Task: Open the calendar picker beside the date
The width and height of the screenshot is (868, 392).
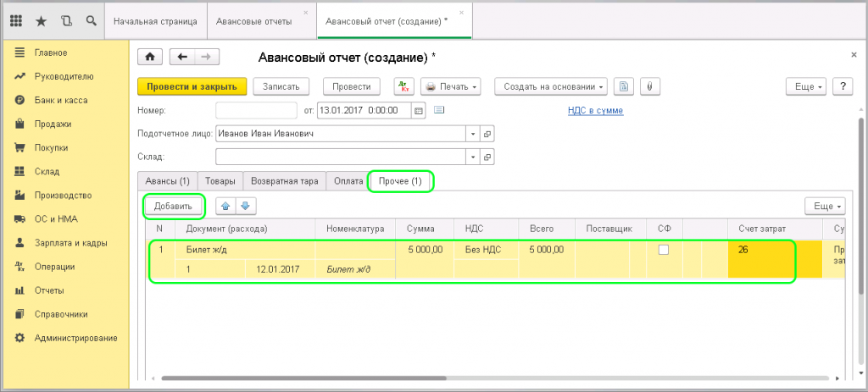Action: (x=418, y=111)
